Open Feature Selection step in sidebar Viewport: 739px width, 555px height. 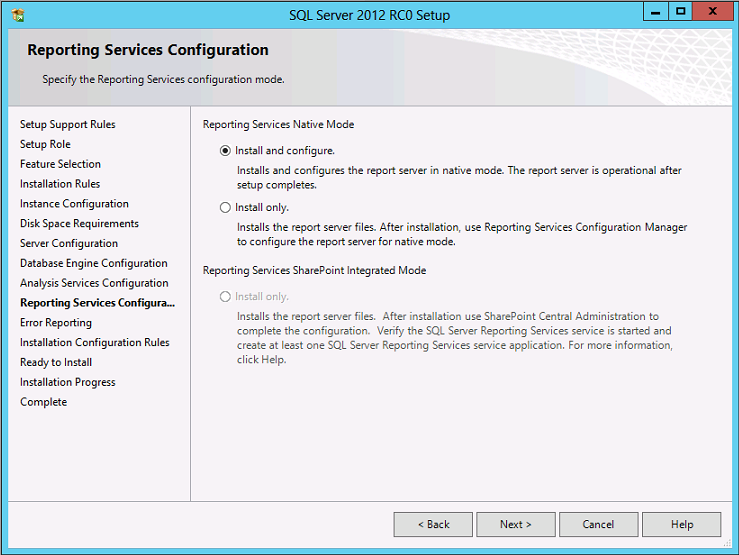60,164
